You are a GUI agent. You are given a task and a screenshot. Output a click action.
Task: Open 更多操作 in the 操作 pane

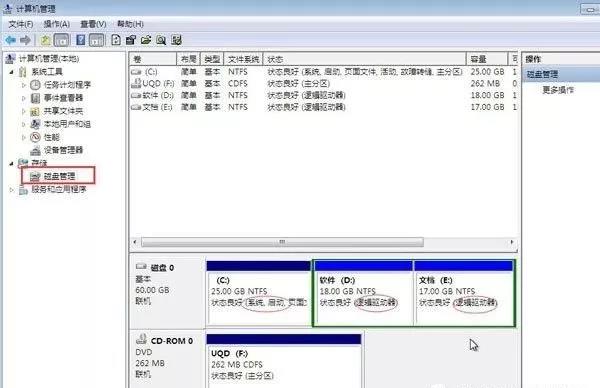(x=558, y=90)
